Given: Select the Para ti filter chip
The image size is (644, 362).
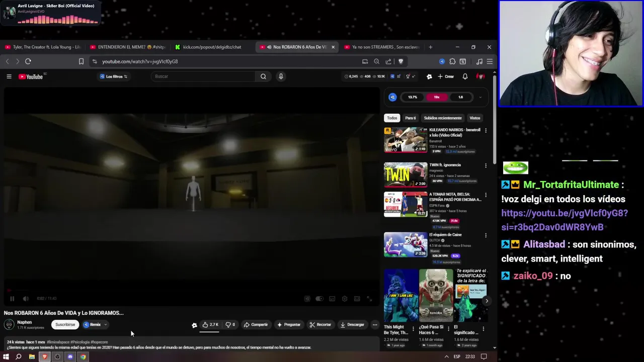Looking at the screenshot, I should [411, 118].
